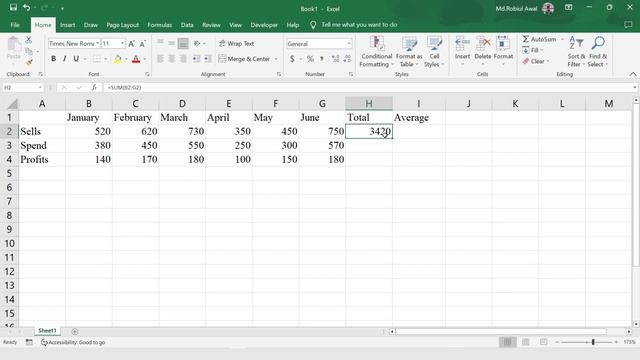The image size is (640, 360).
Task: Click the Insert Function fx icon
Action: click(94, 87)
